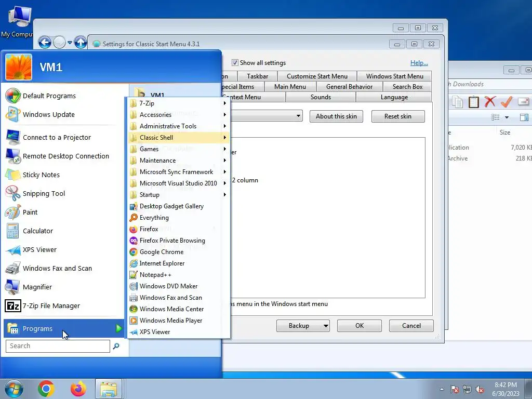Image resolution: width=532 pixels, height=399 pixels.
Task: Open the General Behavior tab
Action: (349, 87)
